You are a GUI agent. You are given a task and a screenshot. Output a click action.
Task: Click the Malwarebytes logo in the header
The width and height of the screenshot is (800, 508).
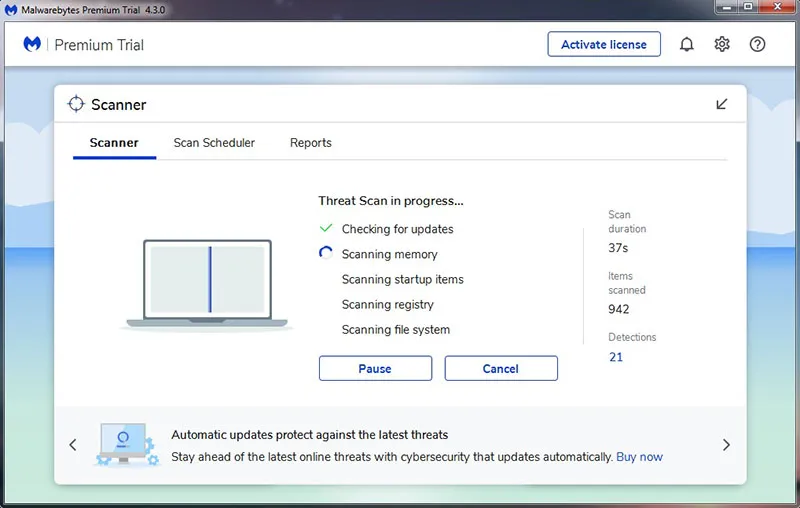32,44
